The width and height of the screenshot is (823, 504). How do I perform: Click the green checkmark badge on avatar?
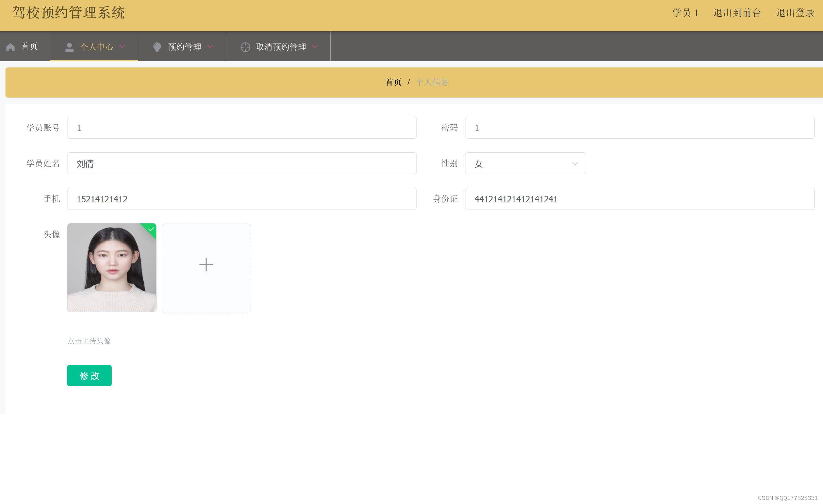151,229
